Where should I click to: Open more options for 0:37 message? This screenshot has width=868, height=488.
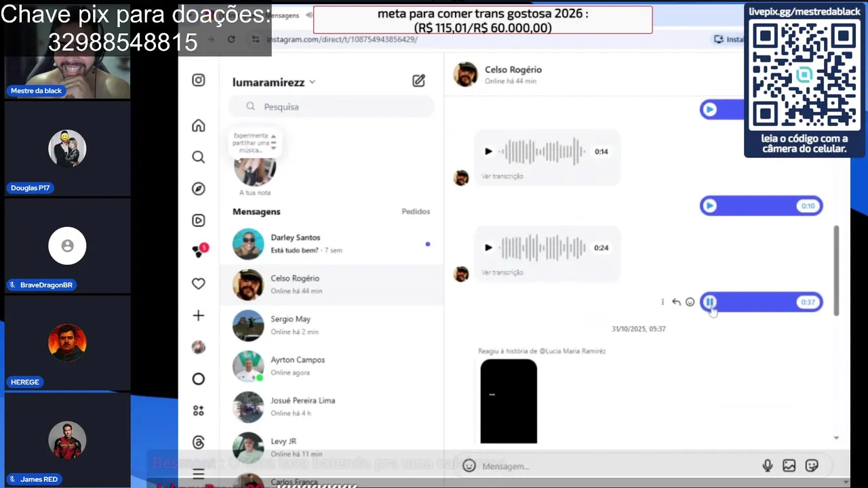tap(663, 302)
